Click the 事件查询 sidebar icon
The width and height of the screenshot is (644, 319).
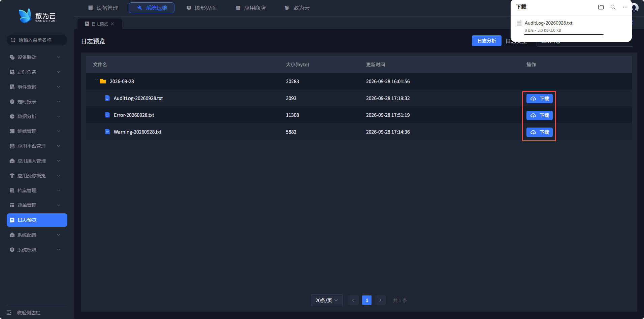point(12,87)
